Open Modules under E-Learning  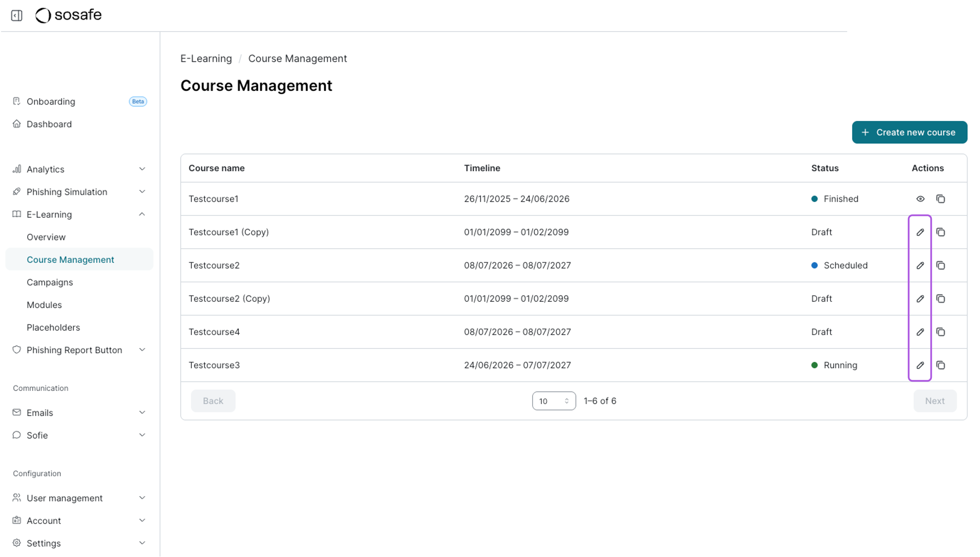[x=44, y=305]
